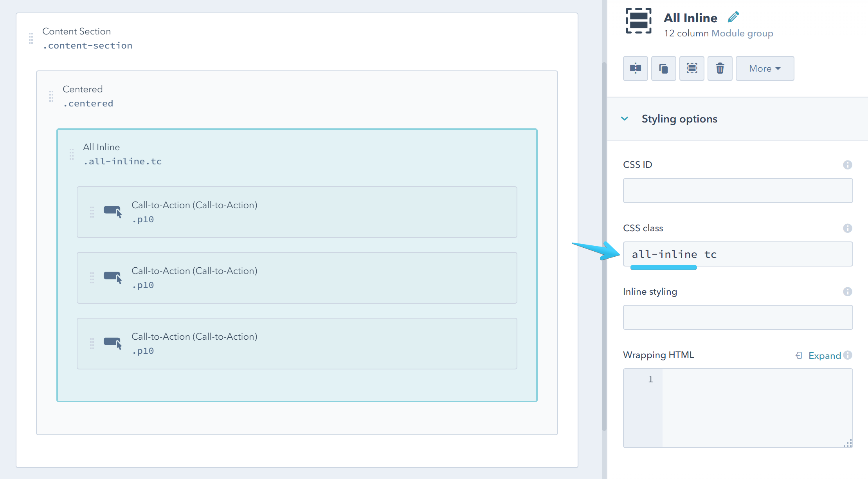Image resolution: width=868 pixels, height=479 pixels.
Task: Edit the CSS class value all-inline tc
Action: coord(737,254)
